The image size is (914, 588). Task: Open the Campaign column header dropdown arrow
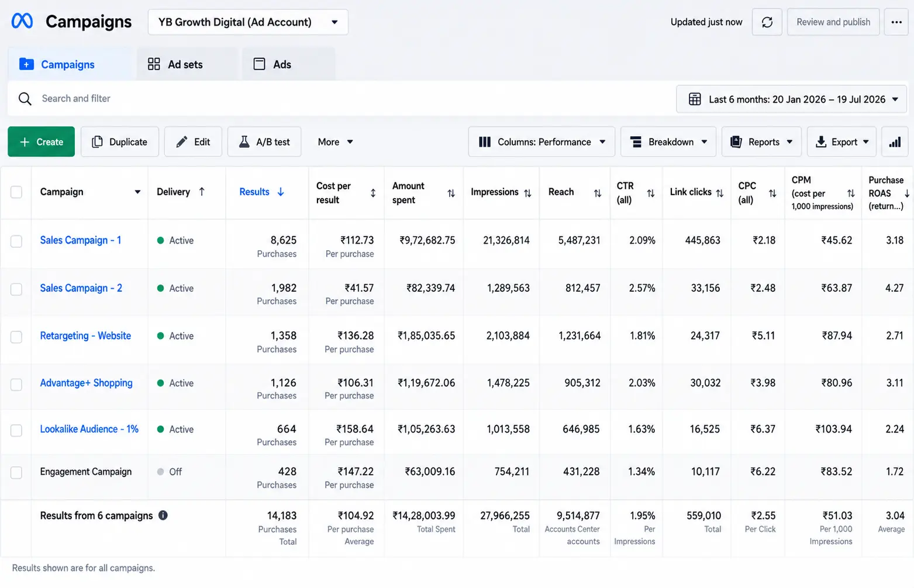point(137,192)
